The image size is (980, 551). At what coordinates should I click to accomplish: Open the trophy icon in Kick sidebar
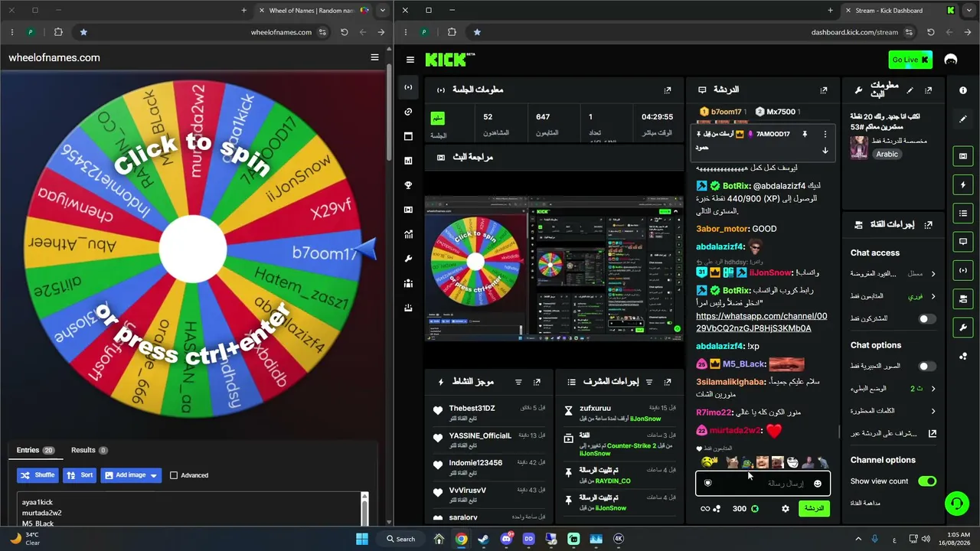(x=408, y=185)
